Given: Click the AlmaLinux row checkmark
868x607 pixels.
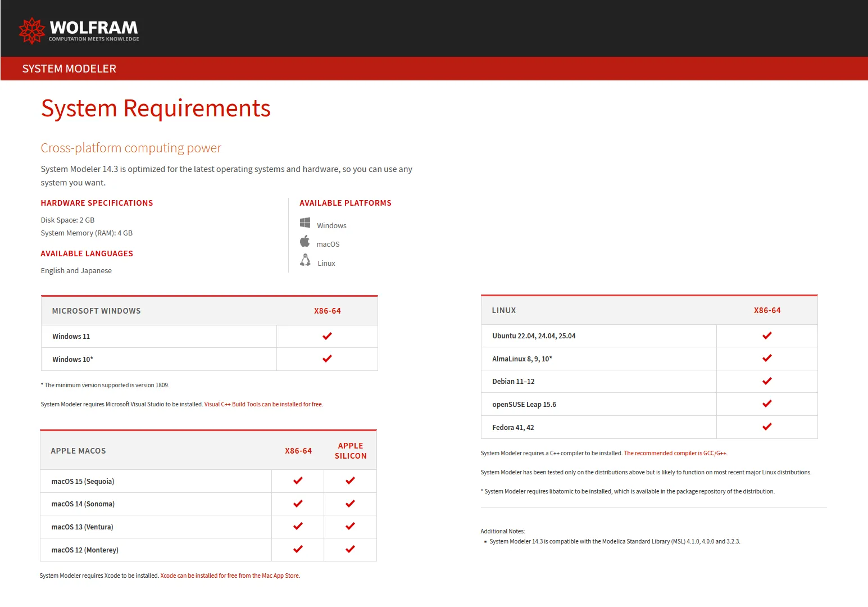Looking at the screenshot, I should (x=767, y=358).
